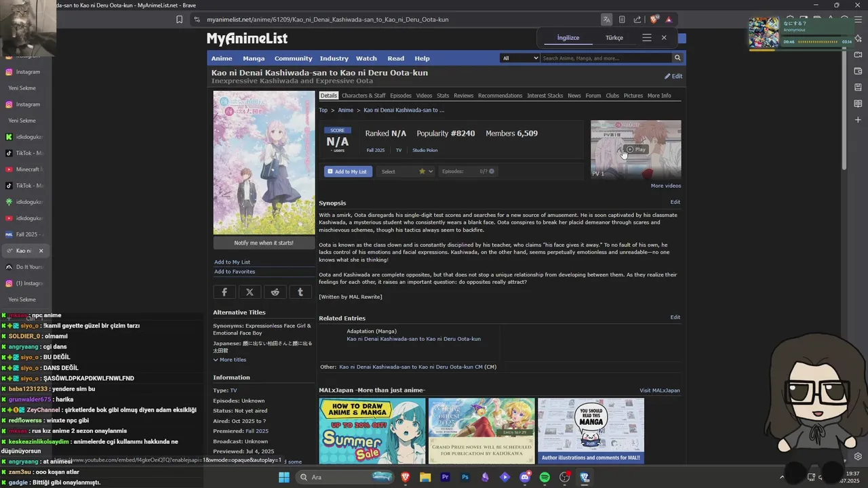868x488 pixels.
Task: Open Photoshop from the taskbar
Action: [465, 477]
